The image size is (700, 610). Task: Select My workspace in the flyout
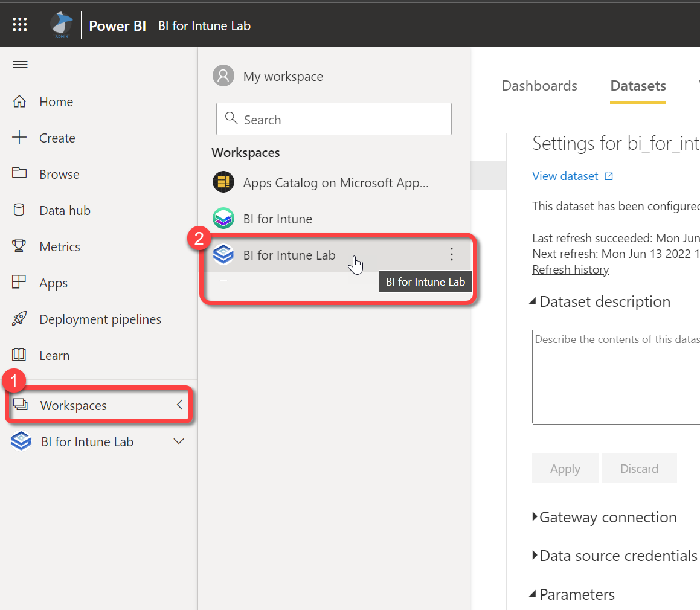(283, 76)
